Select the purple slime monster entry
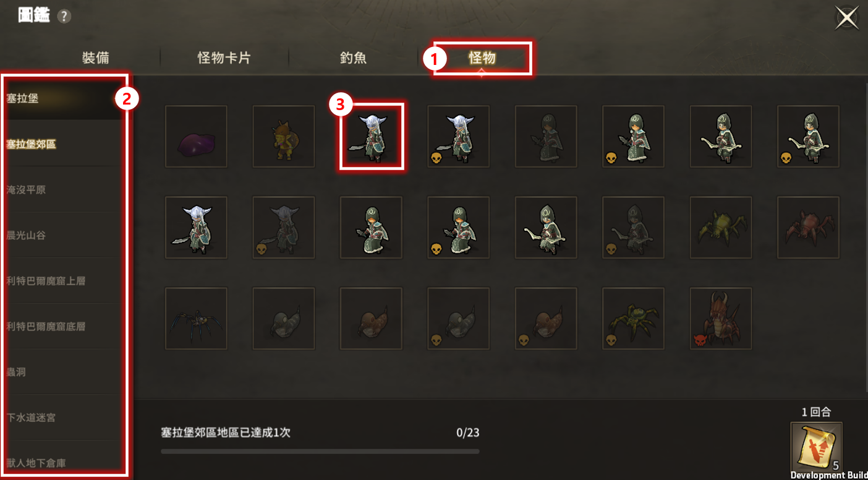868x480 pixels. [x=196, y=137]
